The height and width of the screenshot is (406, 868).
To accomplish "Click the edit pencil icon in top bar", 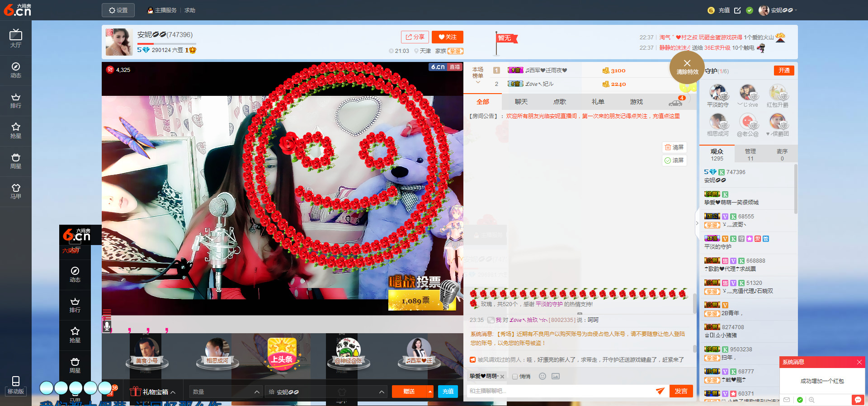I will pos(737,10).
